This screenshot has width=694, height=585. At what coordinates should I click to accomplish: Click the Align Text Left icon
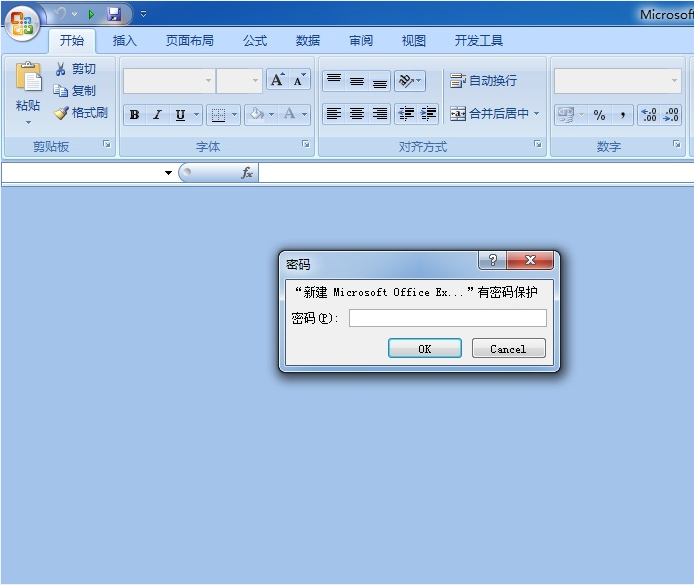(334, 114)
